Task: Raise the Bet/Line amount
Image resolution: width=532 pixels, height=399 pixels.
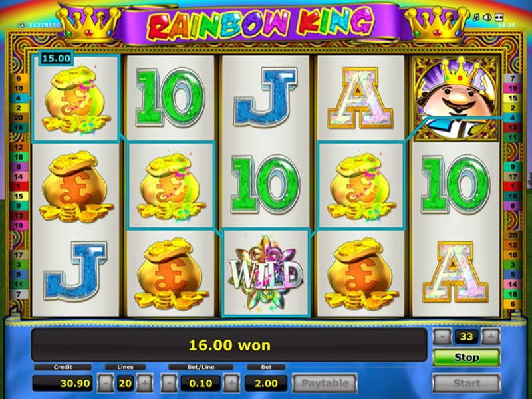Action: click(231, 384)
